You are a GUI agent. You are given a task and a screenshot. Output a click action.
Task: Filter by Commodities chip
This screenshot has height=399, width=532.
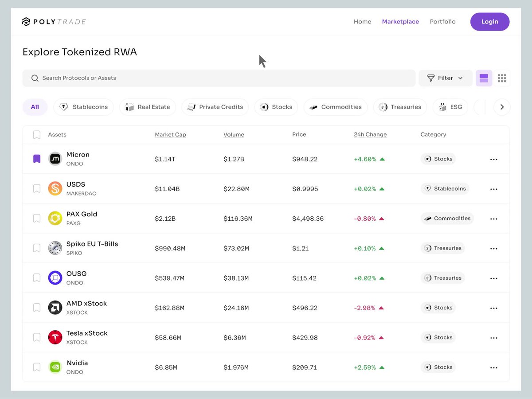(x=336, y=107)
